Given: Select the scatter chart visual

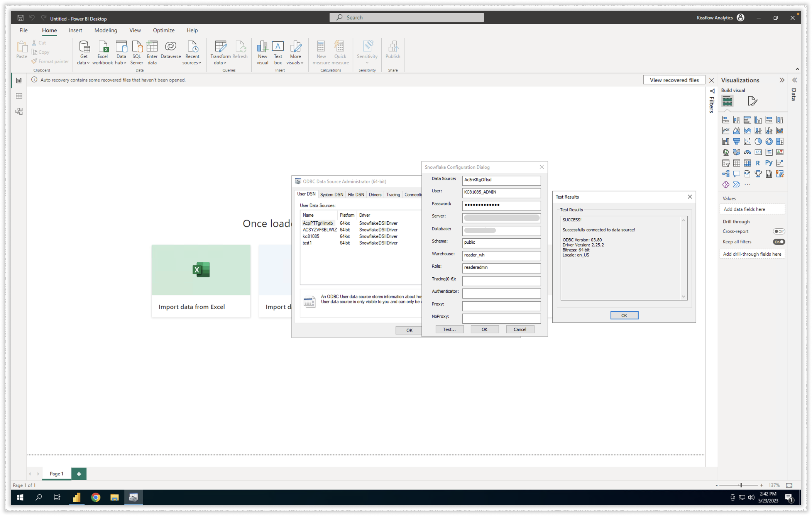Looking at the screenshot, I should coord(747,141).
